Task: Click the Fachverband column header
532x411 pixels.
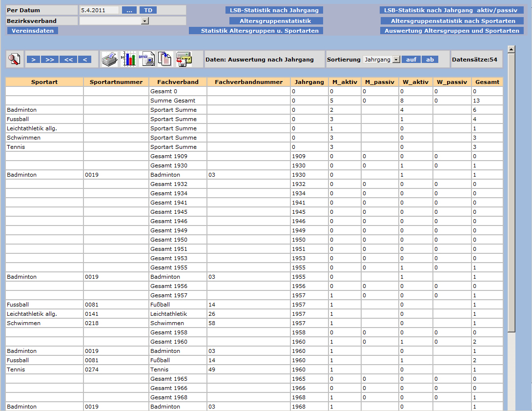Action: [178, 82]
